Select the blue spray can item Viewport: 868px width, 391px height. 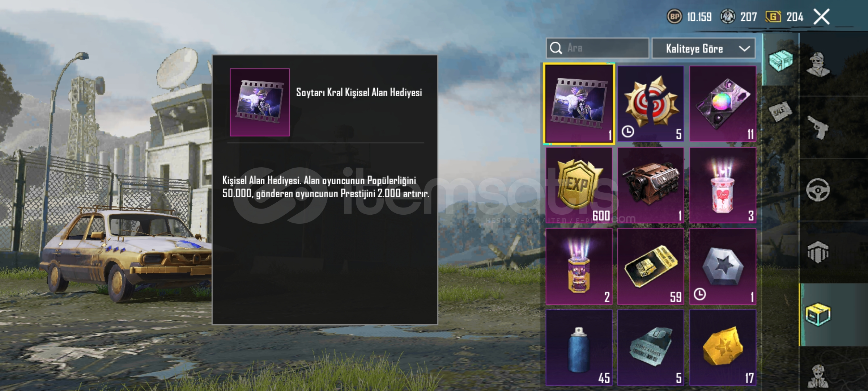point(579,347)
